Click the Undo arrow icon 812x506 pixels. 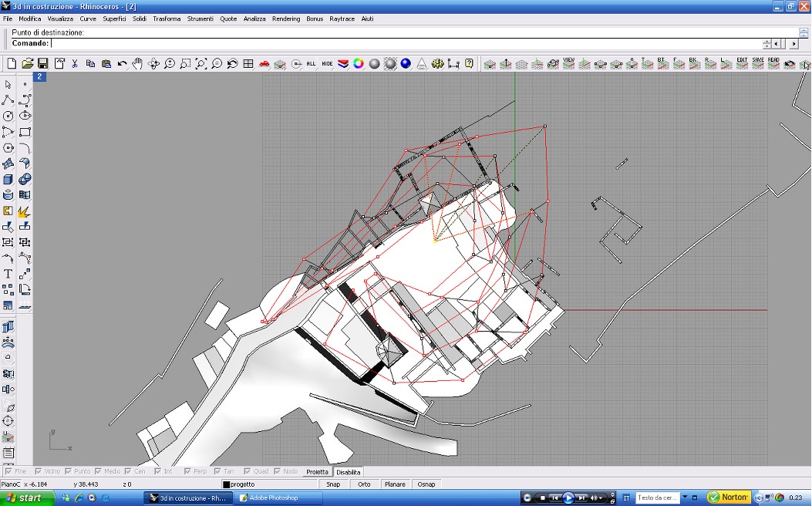[122, 64]
